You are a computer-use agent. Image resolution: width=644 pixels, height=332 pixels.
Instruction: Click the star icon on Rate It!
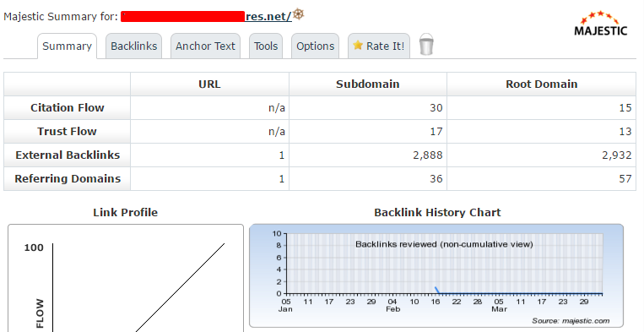coord(358,46)
